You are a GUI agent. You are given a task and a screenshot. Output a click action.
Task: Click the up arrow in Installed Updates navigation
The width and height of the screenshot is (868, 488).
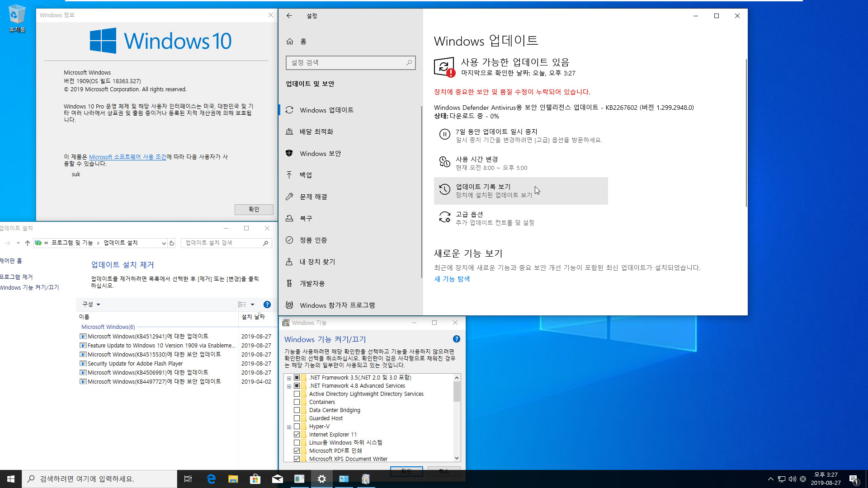[x=28, y=243]
